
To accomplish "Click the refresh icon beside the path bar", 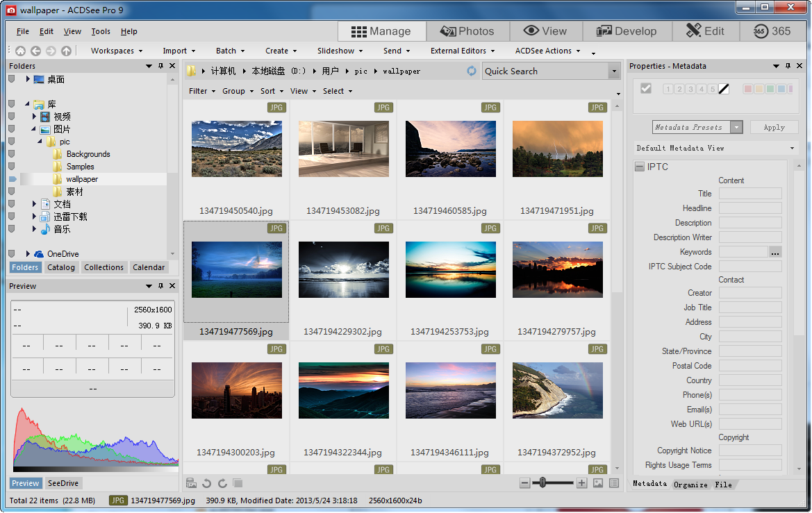I will coord(472,71).
